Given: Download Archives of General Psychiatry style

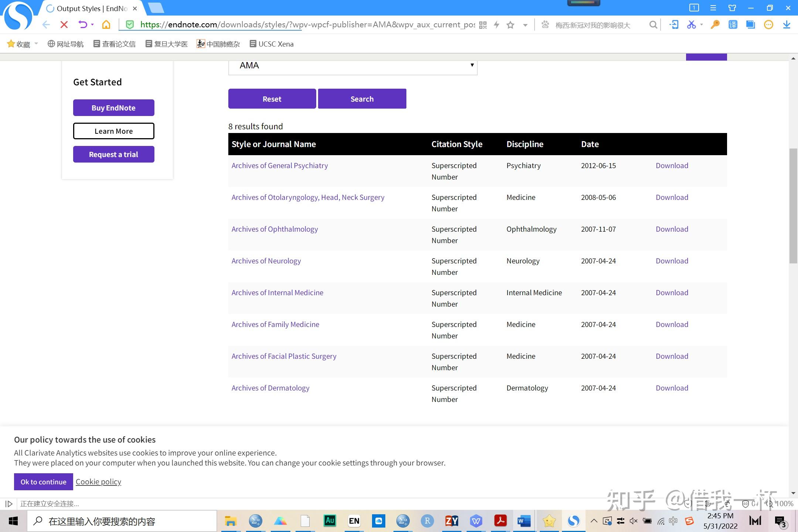Looking at the screenshot, I should pyautogui.click(x=672, y=166).
